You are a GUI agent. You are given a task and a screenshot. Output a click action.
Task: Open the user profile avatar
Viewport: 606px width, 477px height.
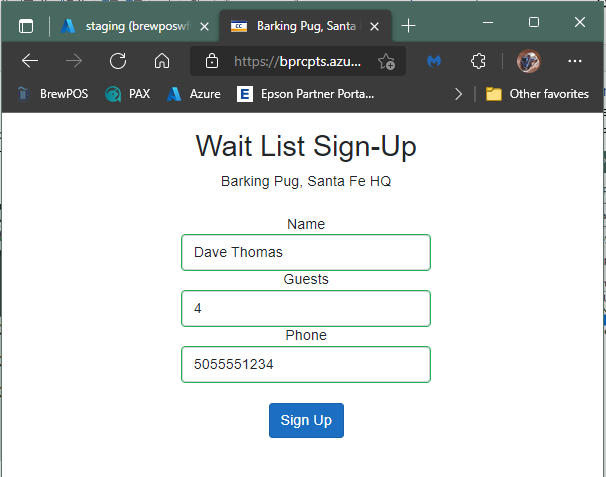528,61
